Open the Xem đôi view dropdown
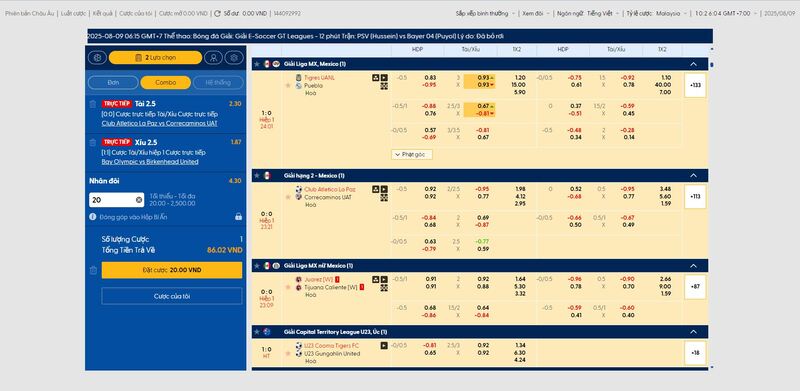This screenshot has width=800, height=391. point(536,14)
